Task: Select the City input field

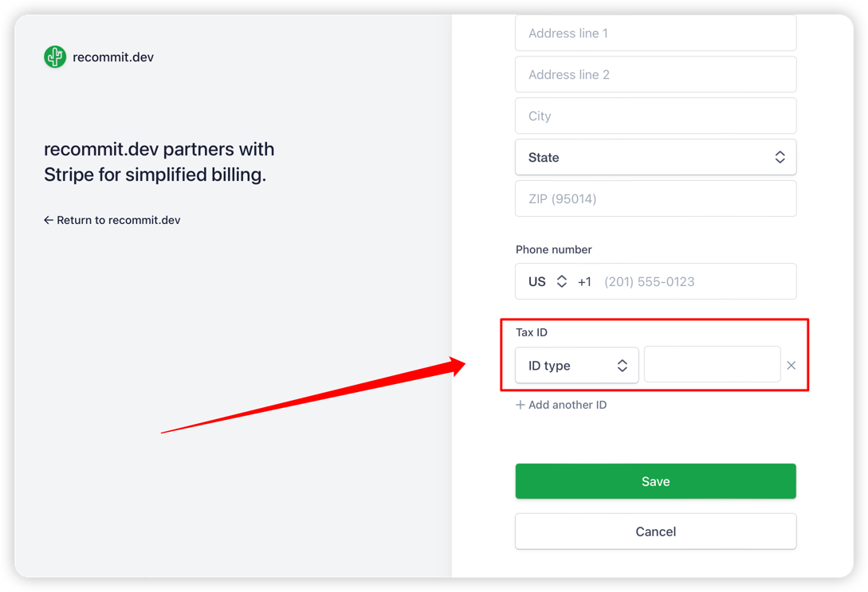Action: tap(655, 116)
